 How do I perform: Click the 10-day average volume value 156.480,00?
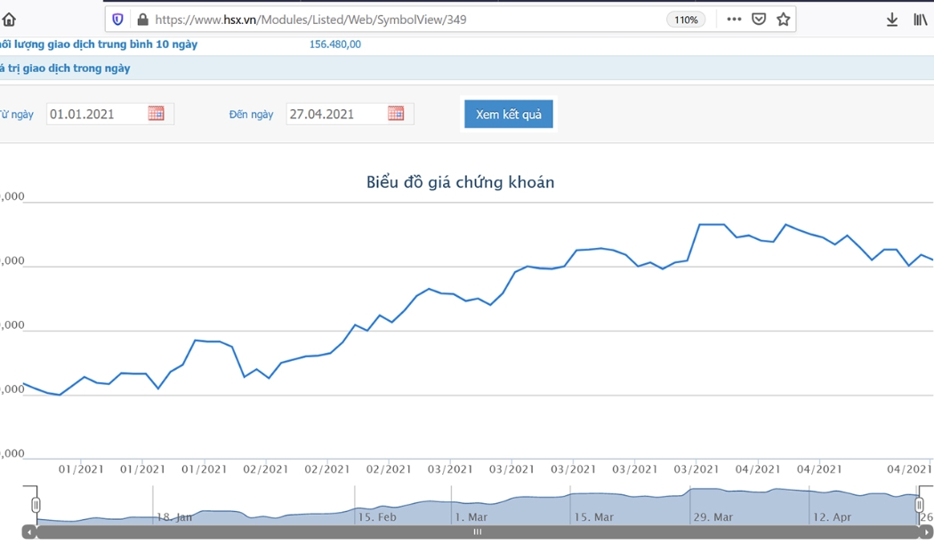tap(334, 44)
